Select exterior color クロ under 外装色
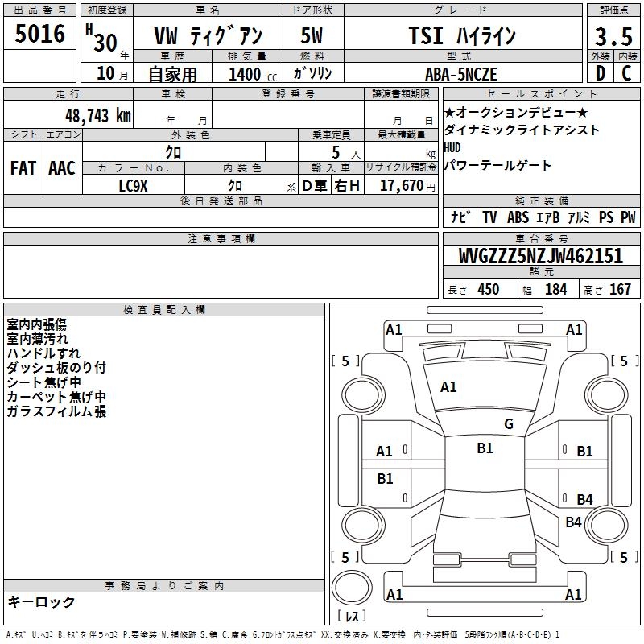The image size is (644, 644). (173, 152)
